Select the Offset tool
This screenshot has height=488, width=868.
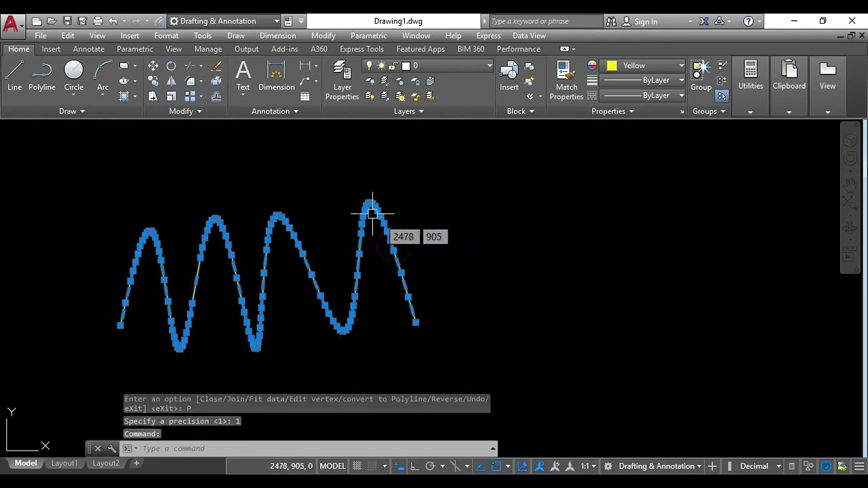click(216, 96)
